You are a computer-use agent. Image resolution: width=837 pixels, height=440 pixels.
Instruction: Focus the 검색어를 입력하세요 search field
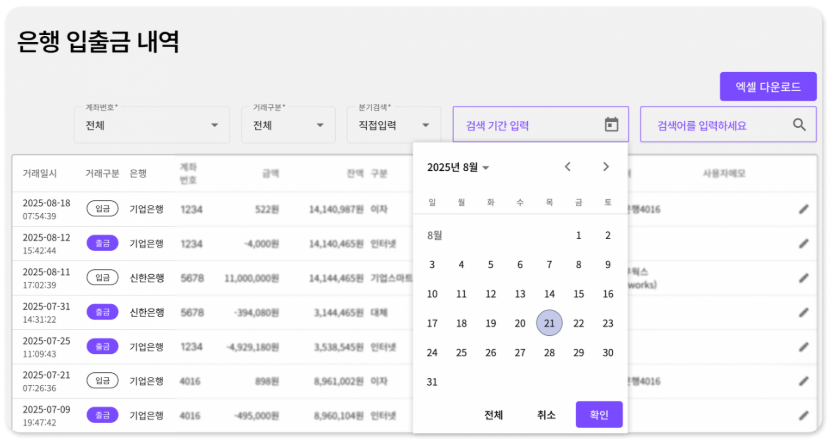click(728, 125)
